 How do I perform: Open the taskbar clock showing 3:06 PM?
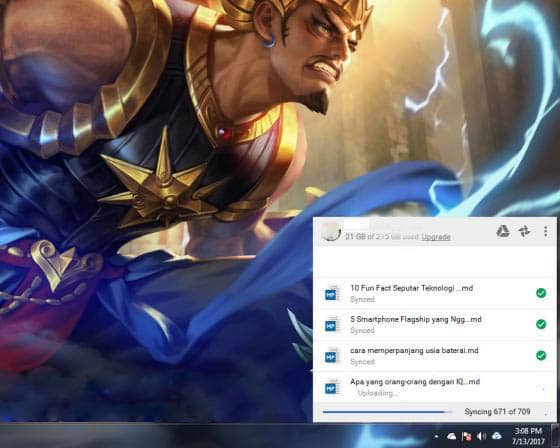pos(528,436)
